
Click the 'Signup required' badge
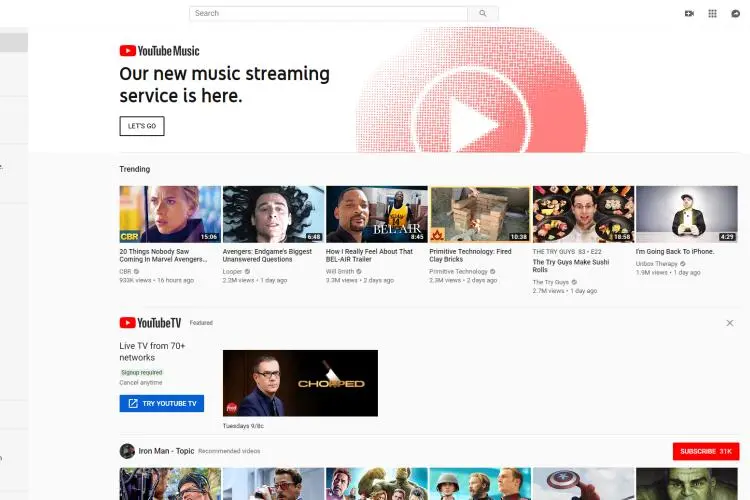click(x=142, y=372)
